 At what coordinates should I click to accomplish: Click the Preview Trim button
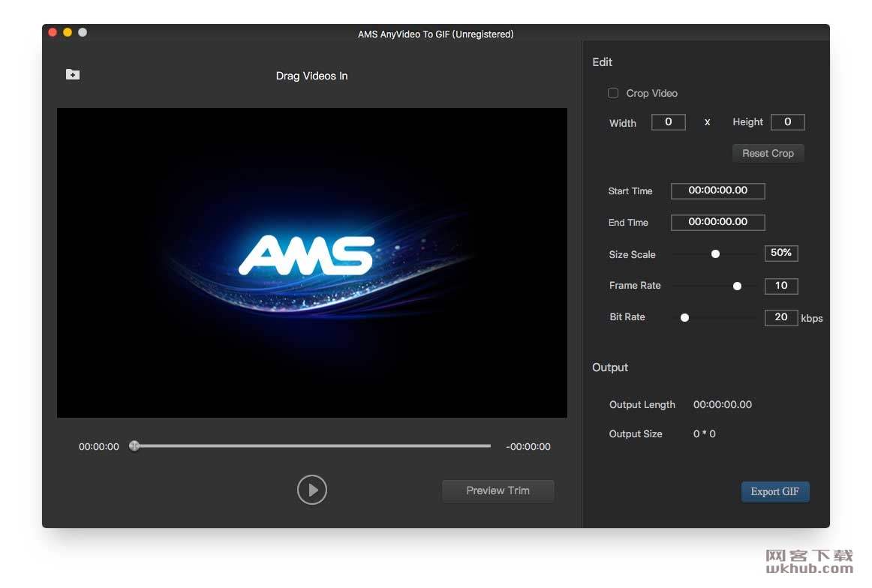[x=498, y=490]
